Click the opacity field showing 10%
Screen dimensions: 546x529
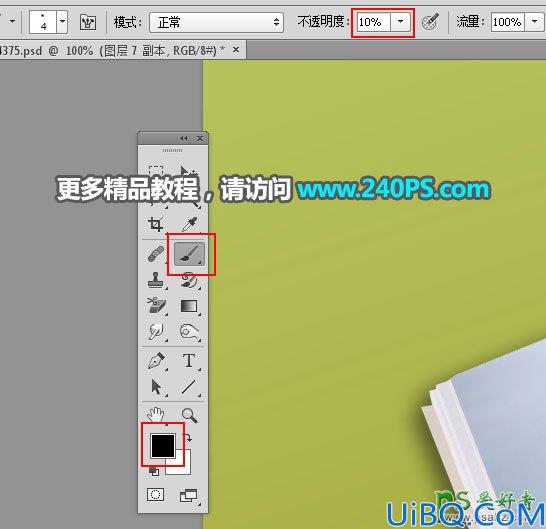pos(374,22)
